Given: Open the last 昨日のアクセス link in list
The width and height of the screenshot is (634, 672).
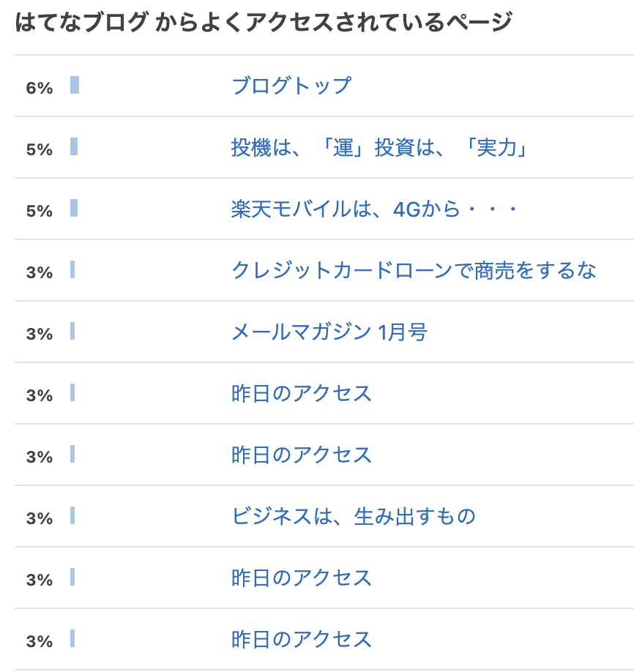Looking at the screenshot, I should click(x=302, y=639).
